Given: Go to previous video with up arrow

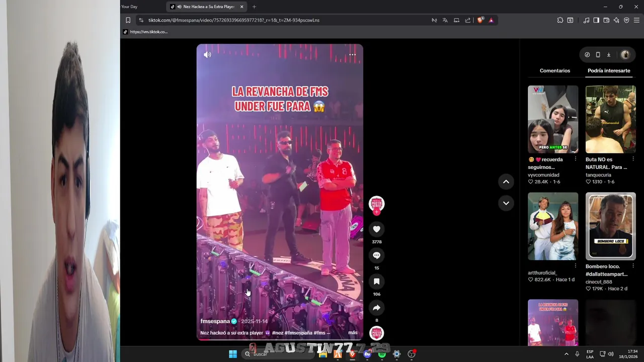Looking at the screenshot, I should coord(506,182).
